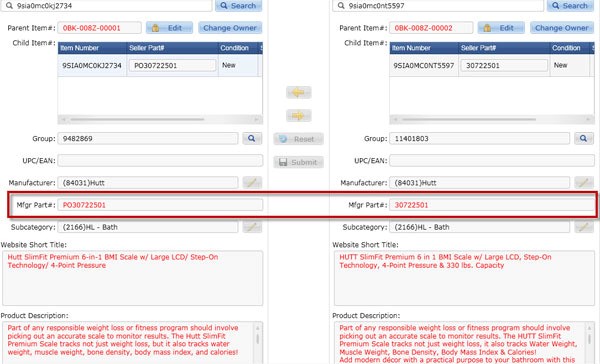Click right Website Short Title text area
This screenshot has width=600, height=364.
click(464, 278)
